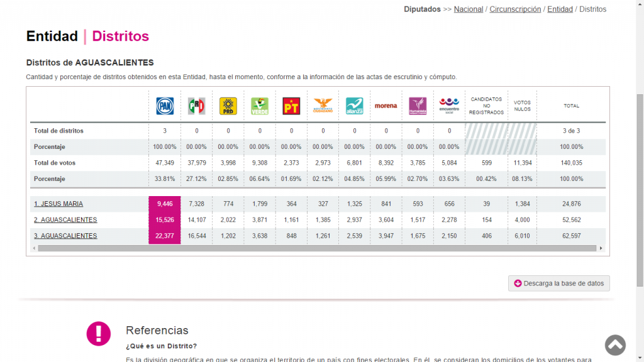
Task: Go to Nacional breadcrumb link
Action: (x=469, y=9)
